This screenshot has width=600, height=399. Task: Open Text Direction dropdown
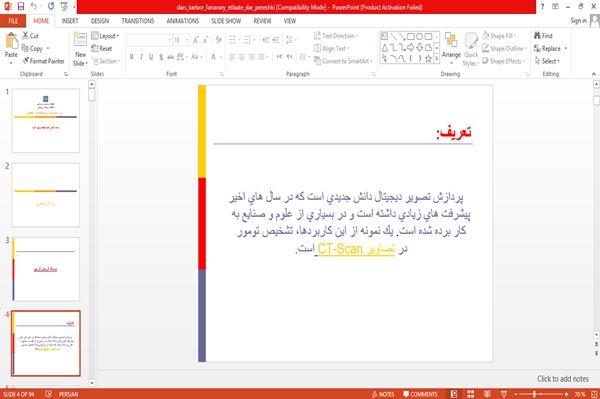point(336,36)
